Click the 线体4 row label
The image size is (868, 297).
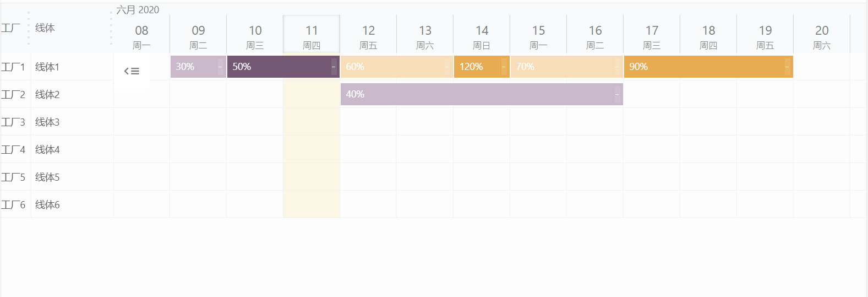pyautogui.click(x=47, y=149)
